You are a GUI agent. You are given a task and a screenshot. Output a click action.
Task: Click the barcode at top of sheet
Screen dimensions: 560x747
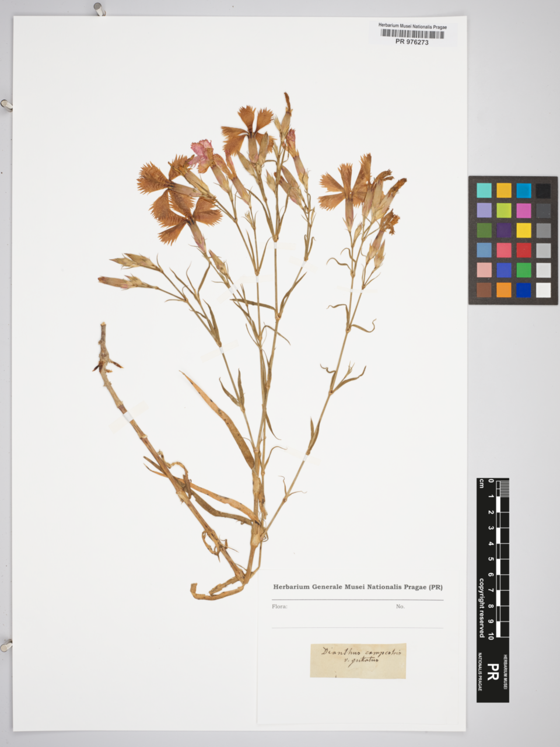pos(412,34)
